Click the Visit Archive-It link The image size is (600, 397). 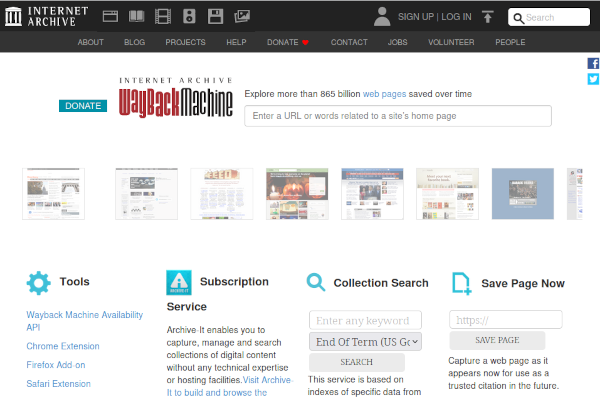click(x=230, y=386)
